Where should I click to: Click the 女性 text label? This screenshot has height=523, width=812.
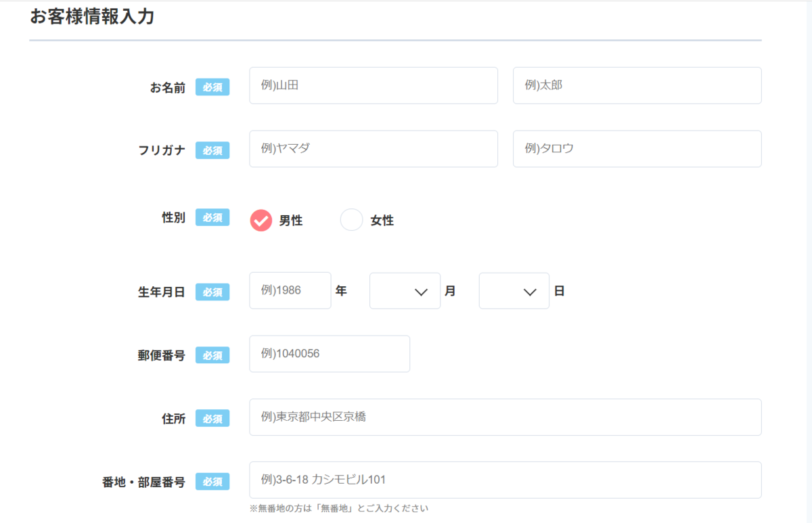pos(382,221)
